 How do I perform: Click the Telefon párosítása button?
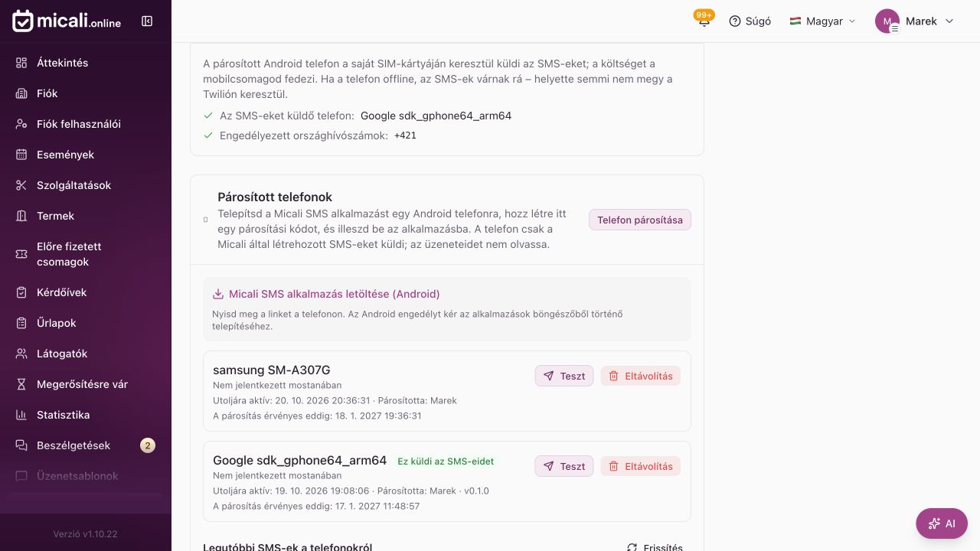click(x=640, y=220)
